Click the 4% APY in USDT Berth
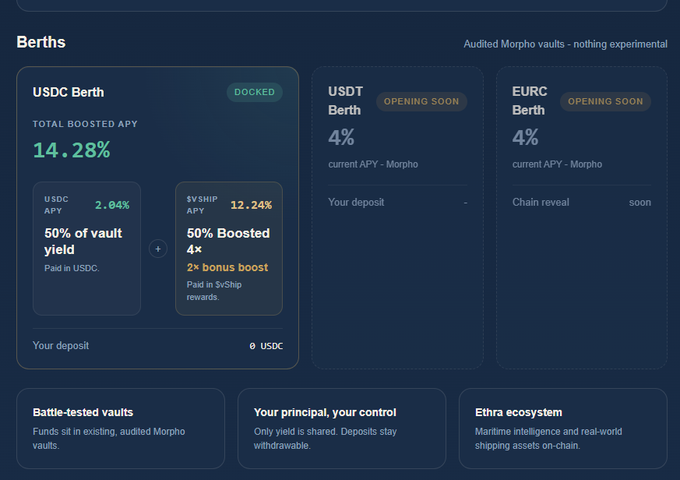This screenshot has width=680, height=480. pos(341,138)
